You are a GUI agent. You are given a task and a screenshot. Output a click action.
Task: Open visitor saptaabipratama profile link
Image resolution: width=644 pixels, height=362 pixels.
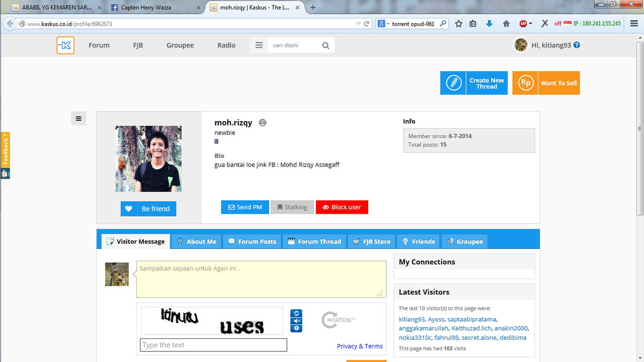point(472,319)
